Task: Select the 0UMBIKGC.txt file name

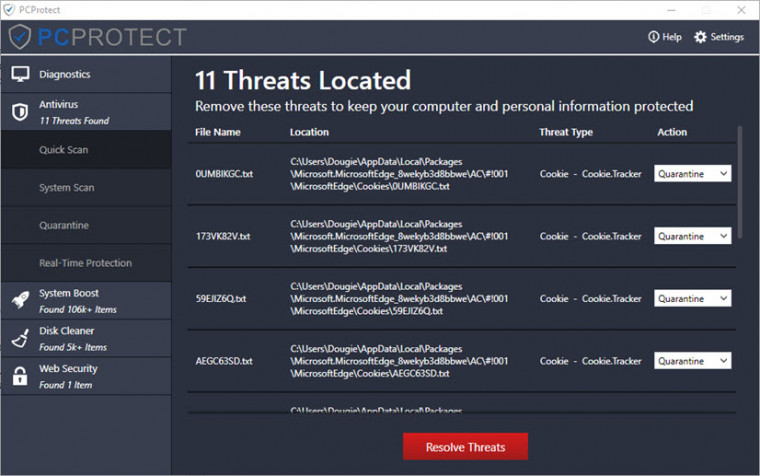Action: (x=224, y=174)
